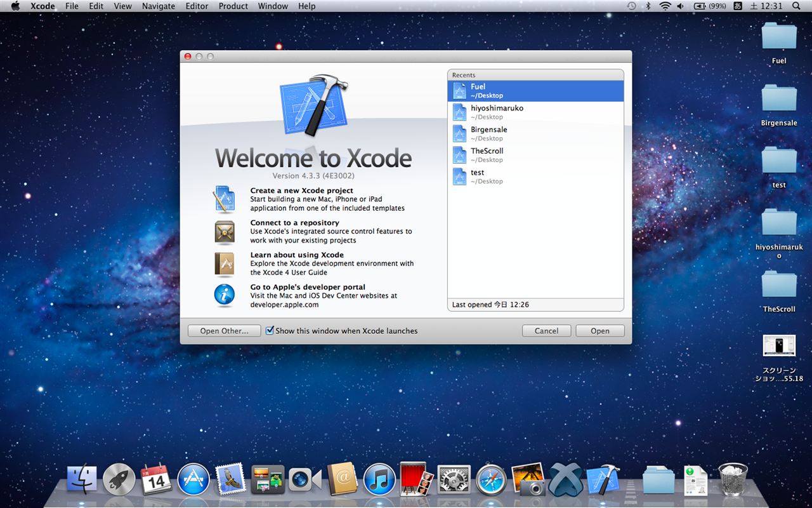Click the Japanese input source icon
Image resolution: width=812 pixels, height=508 pixels.
[x=738, y=6]
